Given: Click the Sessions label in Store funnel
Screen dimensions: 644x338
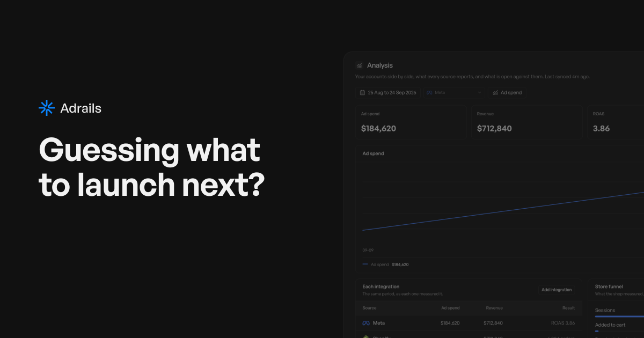Looking at the screenshot, I should [605, 310].
